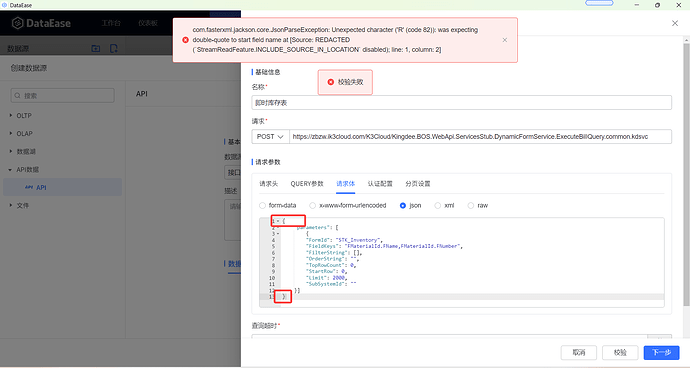
Task: Open the POST request method dropdown
Action: tap(271, 136)
